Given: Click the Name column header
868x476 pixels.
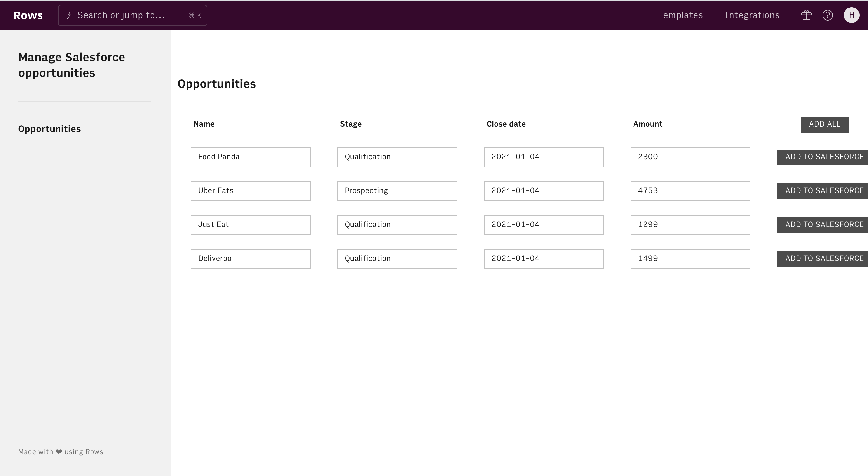Looking at the screenshot, I should pyautogui.click(x=204, y=124).
